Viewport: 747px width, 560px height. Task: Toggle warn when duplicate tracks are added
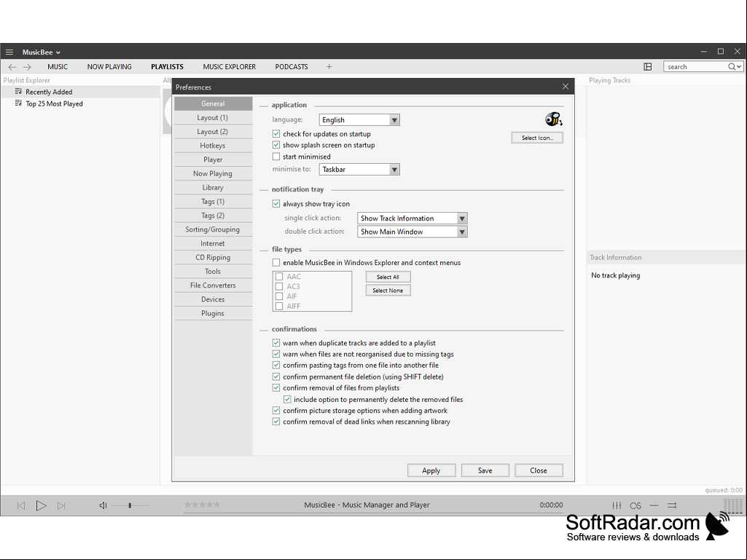(275, 342)
